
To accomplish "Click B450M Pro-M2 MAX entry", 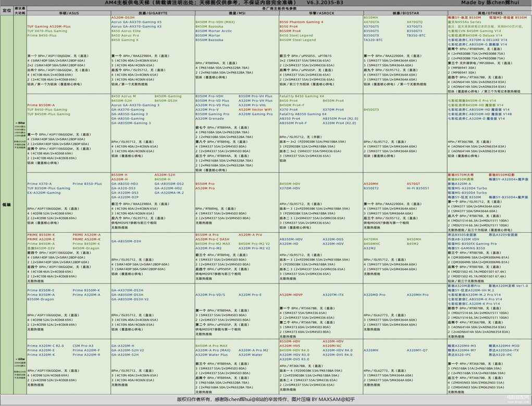I will click(x=213, y=244).
